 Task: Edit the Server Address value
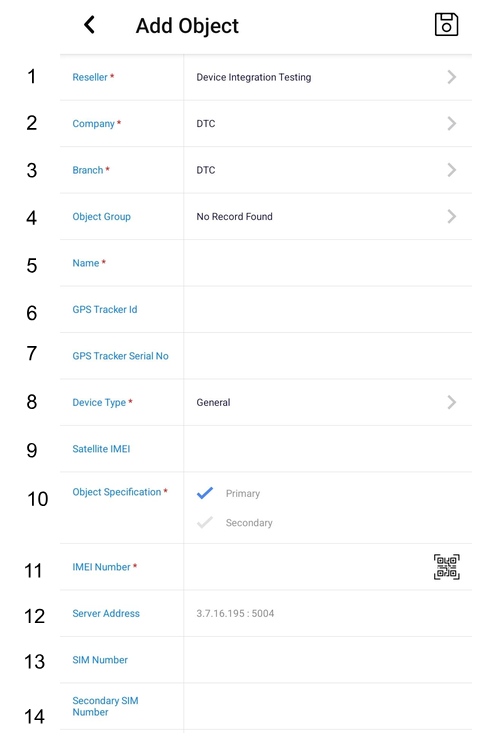coord(235,613)
